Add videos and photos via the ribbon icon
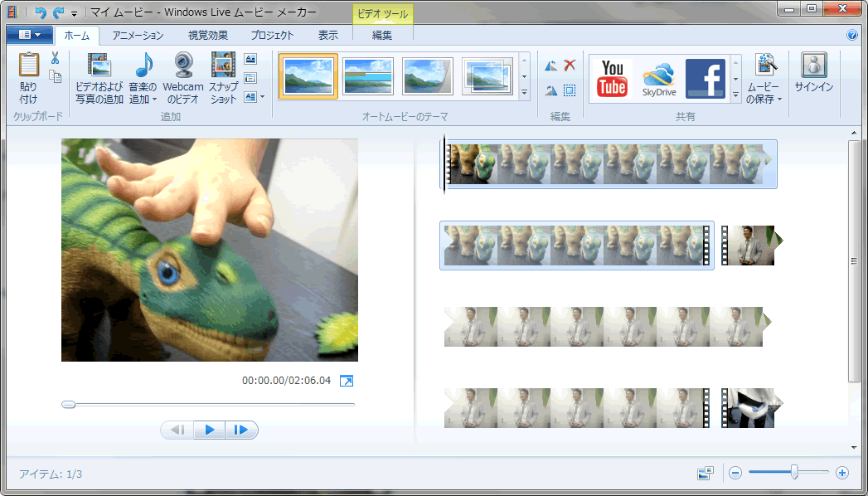The height and width of the screenshot is (496, 868). [x=99, y=66]
